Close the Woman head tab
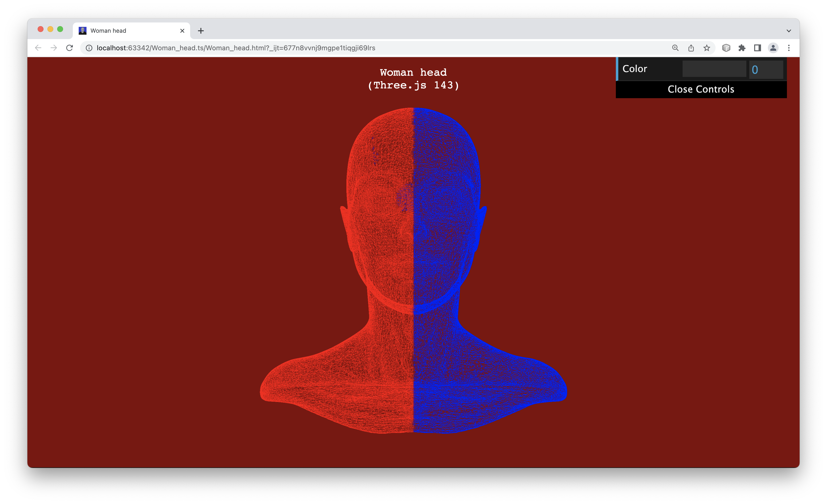The width and height of the screenshot is (827, 504). pyautogui.click(x=182, y=31)
